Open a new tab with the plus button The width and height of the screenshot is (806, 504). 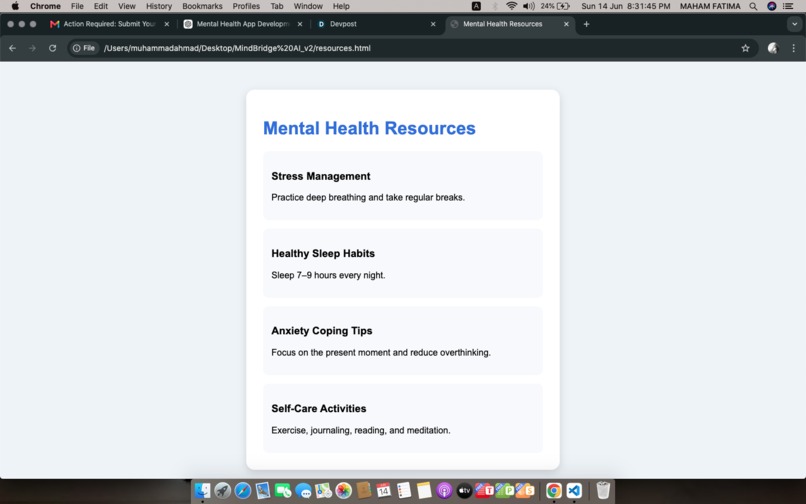click(587, 24)
